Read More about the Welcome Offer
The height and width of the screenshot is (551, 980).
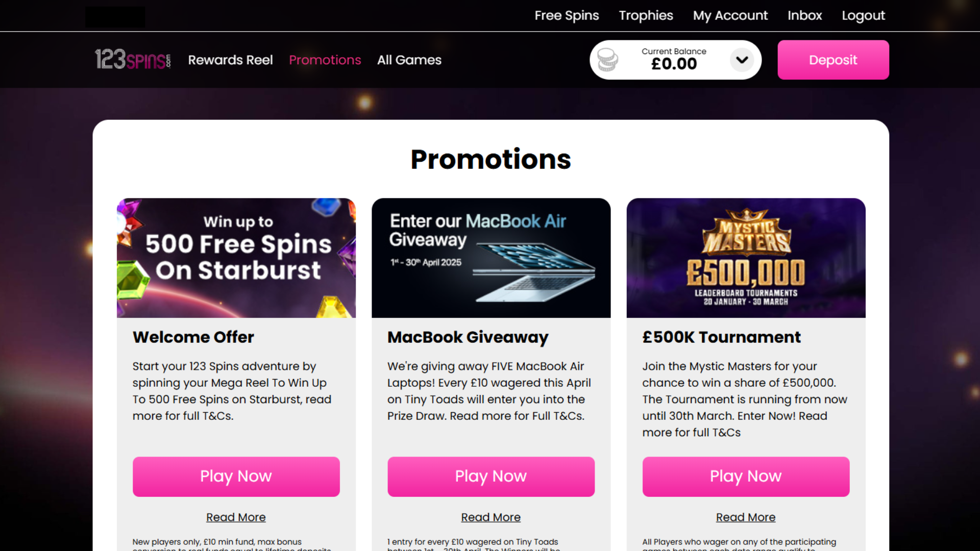tap(236, 517)
